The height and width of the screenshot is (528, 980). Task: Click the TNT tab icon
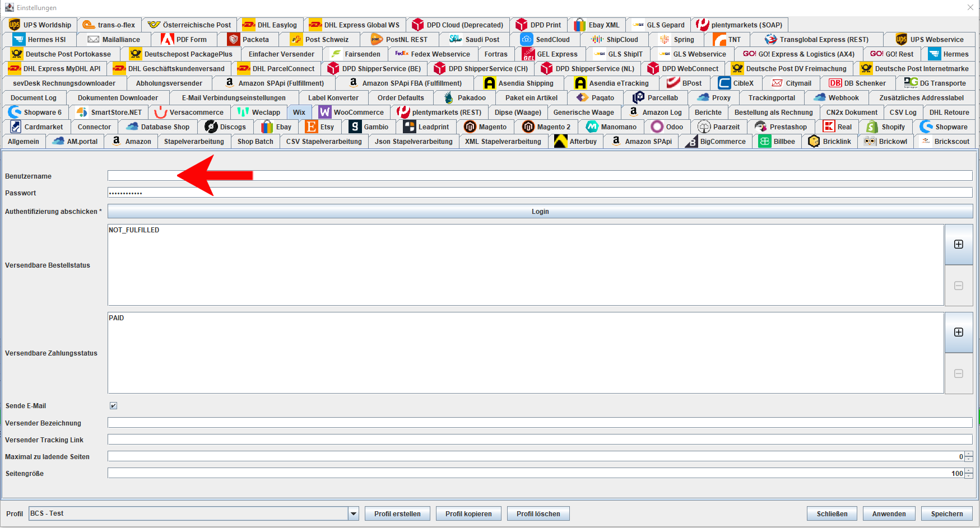(719, 39)
